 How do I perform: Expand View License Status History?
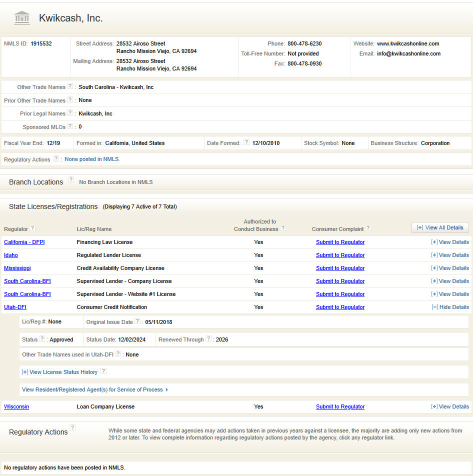coord(59,372)
